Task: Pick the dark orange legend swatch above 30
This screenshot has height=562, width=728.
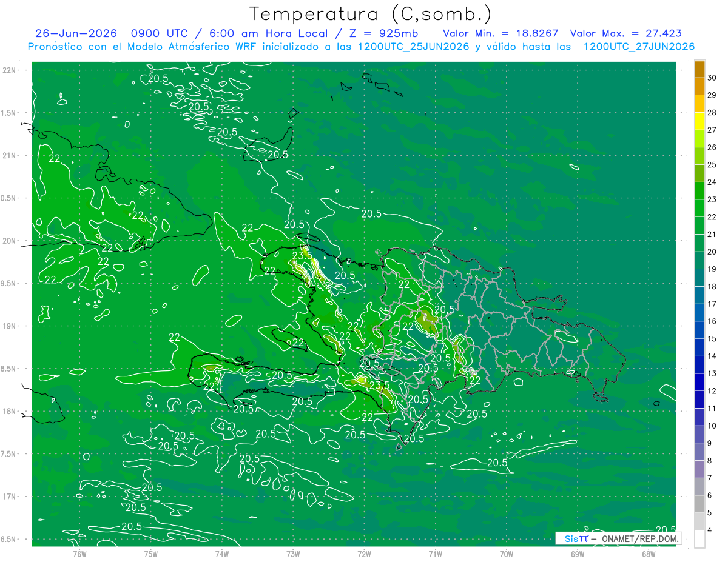Action: point(699,69)
